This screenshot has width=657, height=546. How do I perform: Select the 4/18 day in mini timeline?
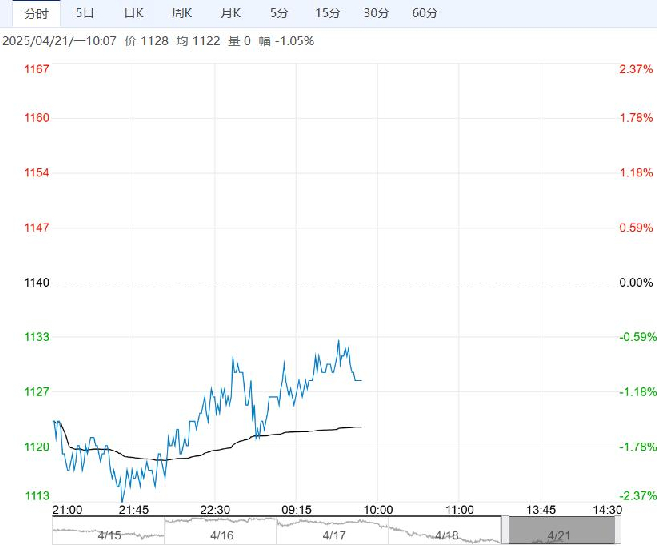click(445, 531)
